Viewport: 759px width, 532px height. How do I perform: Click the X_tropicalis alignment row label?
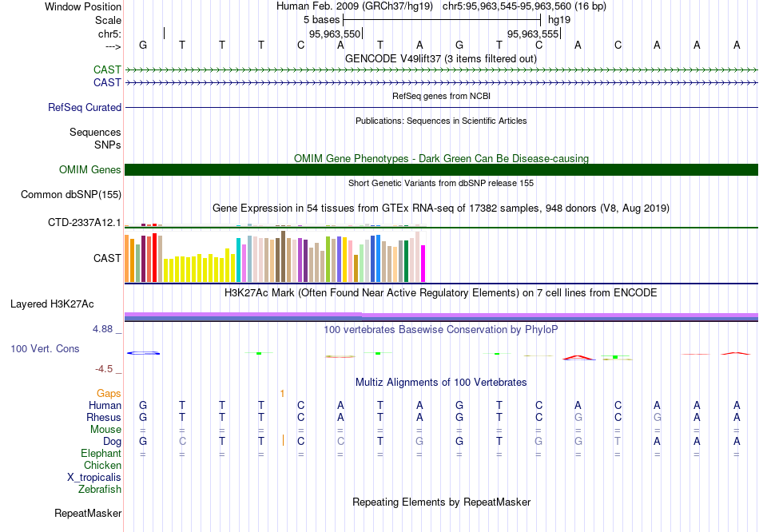(x=94, y=478)
